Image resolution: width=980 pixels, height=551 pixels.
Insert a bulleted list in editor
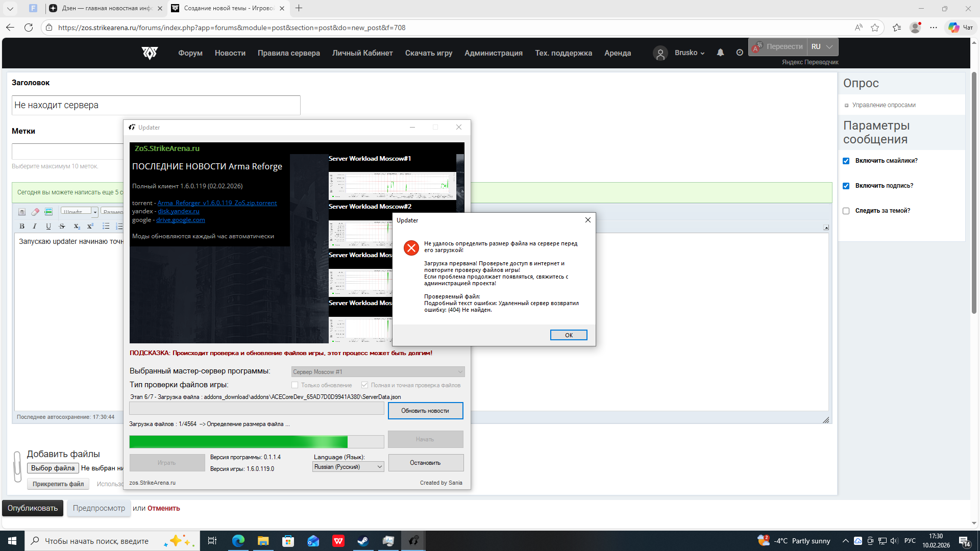coord(106,226)
